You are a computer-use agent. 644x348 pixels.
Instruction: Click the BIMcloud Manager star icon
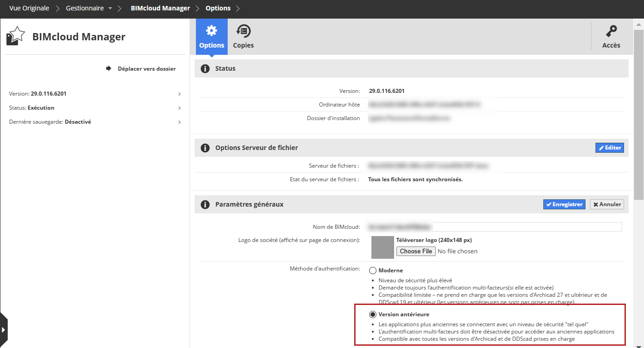coord(15,36)
